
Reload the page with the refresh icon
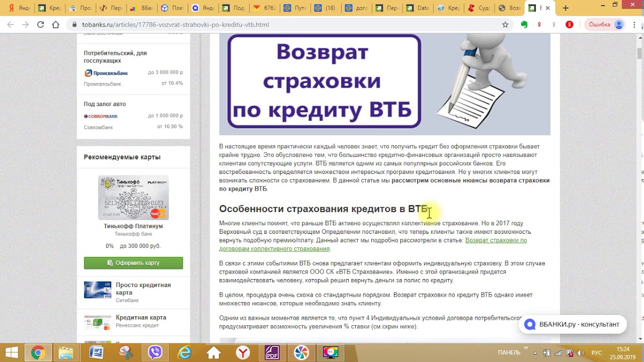click(40, 25)
